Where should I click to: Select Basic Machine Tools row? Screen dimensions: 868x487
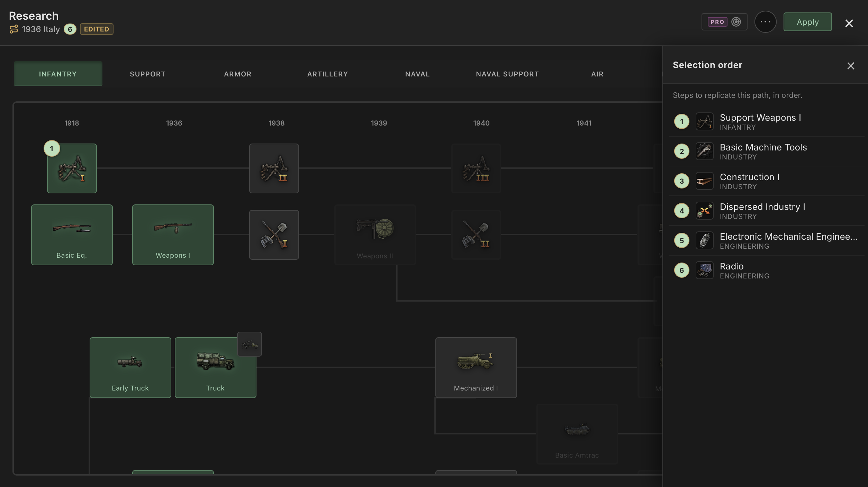[766, 151]
